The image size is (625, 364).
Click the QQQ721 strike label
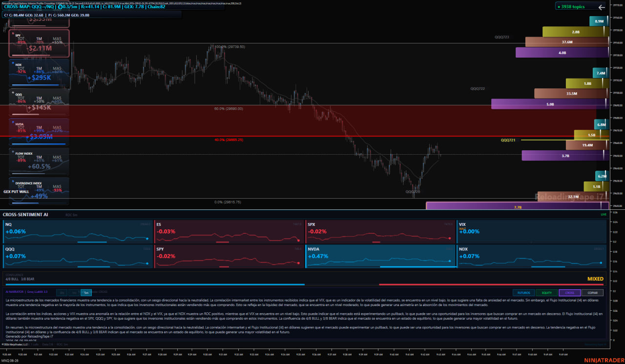[x=508, y=140]
